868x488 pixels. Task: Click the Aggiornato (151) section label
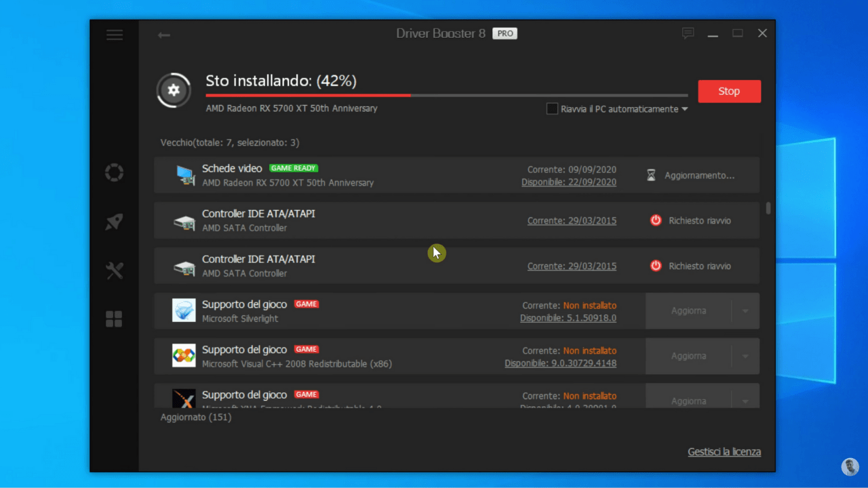196,418
